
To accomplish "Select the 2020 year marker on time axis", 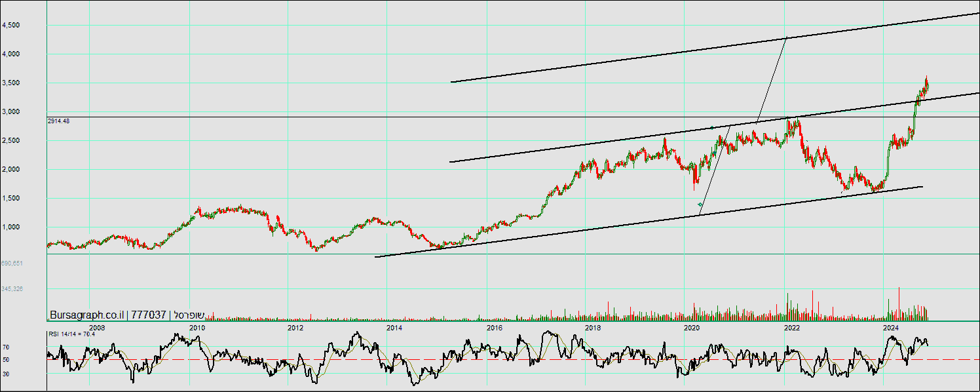I will 692,327.
